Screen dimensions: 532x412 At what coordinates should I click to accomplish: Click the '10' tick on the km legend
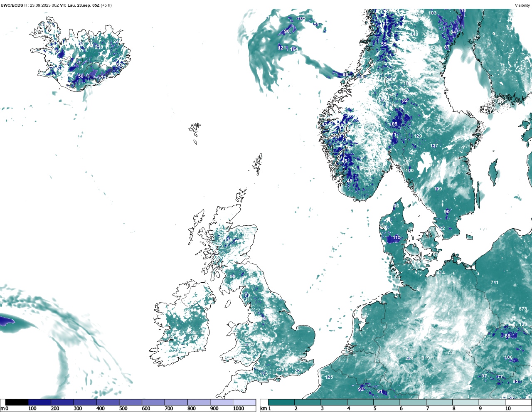[508, 409]
